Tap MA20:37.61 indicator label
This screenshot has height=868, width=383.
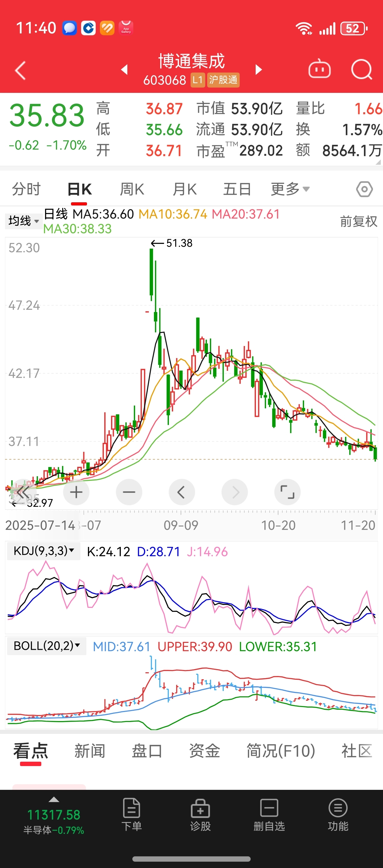246,214
